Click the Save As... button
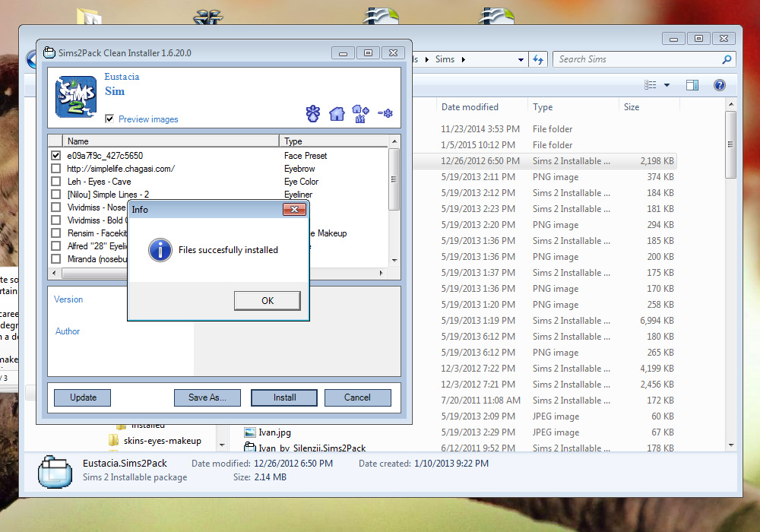The image size is (760, 532). [x=207, y=397]
